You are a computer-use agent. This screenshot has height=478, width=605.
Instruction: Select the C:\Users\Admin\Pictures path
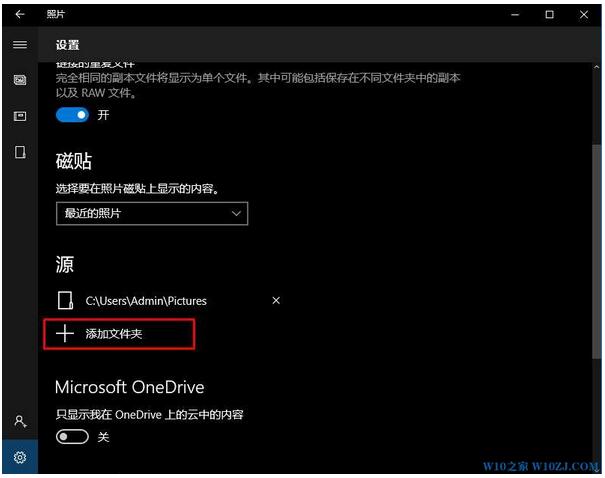[x=146, y=301]
